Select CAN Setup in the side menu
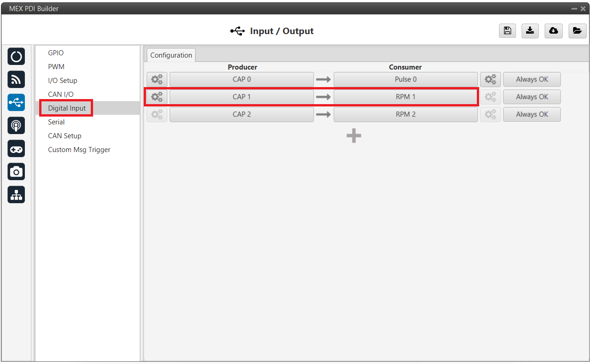The width and height of the screenshot is (592, 364). tap(64, 136)
